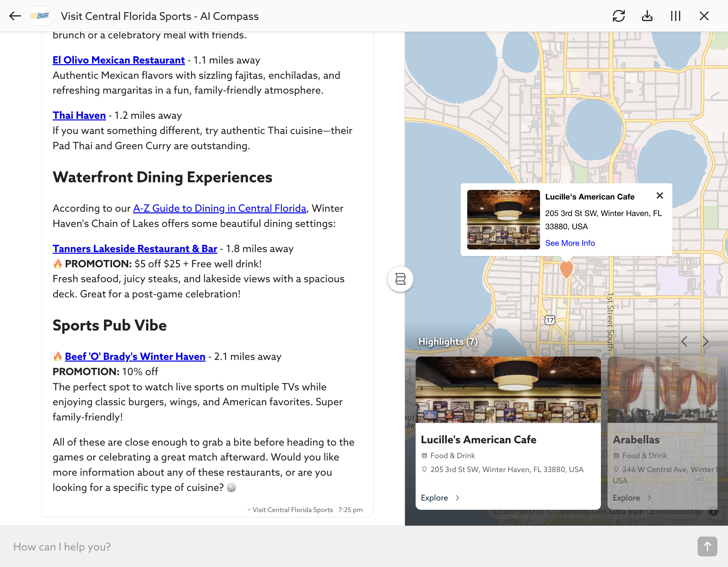
Task: Click the Visit Central Florida logo
Action: tap(40, 16)
